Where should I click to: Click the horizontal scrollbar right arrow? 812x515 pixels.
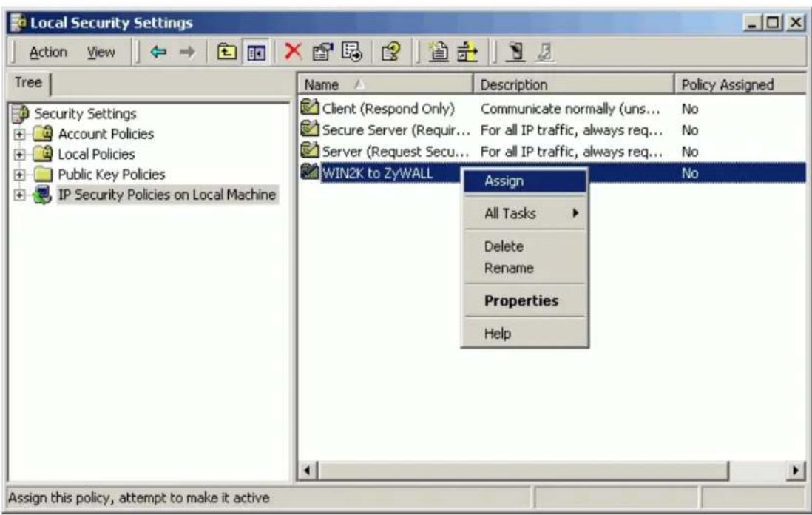pos(796,471)
